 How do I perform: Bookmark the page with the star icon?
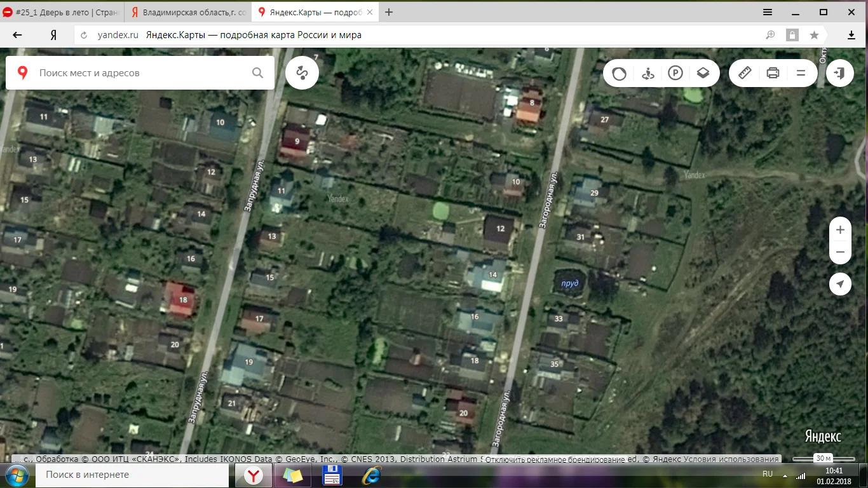pos(814,36)
